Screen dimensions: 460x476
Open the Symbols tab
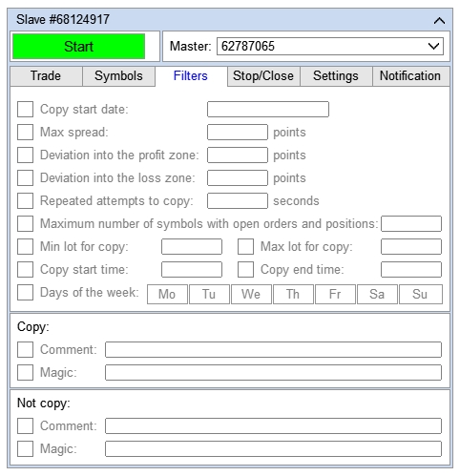[118, 76]
